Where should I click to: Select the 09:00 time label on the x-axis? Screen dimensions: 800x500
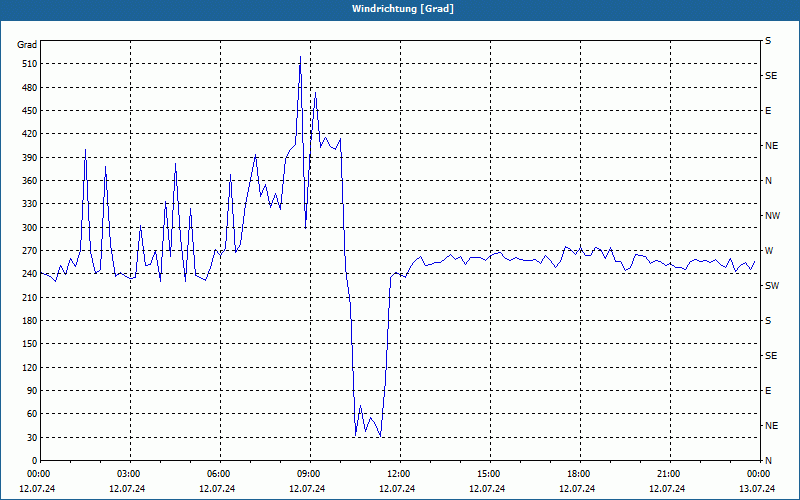(x=310, y=474)
